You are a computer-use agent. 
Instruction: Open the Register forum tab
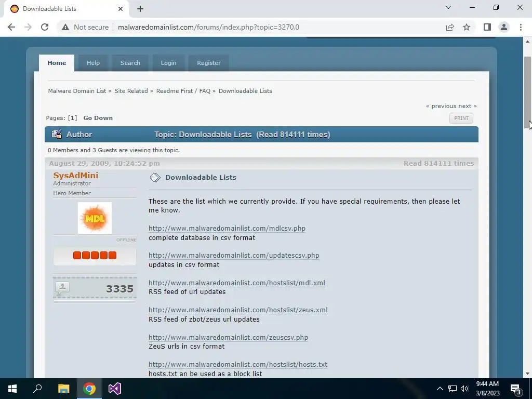click(209, 63)
